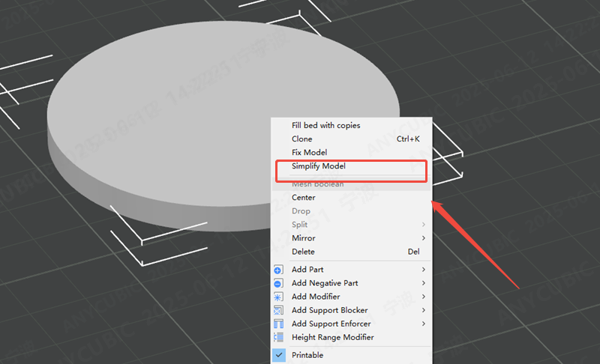
Task: Expand Add Support Blocker submenu arrow
Action: point(424,310)
